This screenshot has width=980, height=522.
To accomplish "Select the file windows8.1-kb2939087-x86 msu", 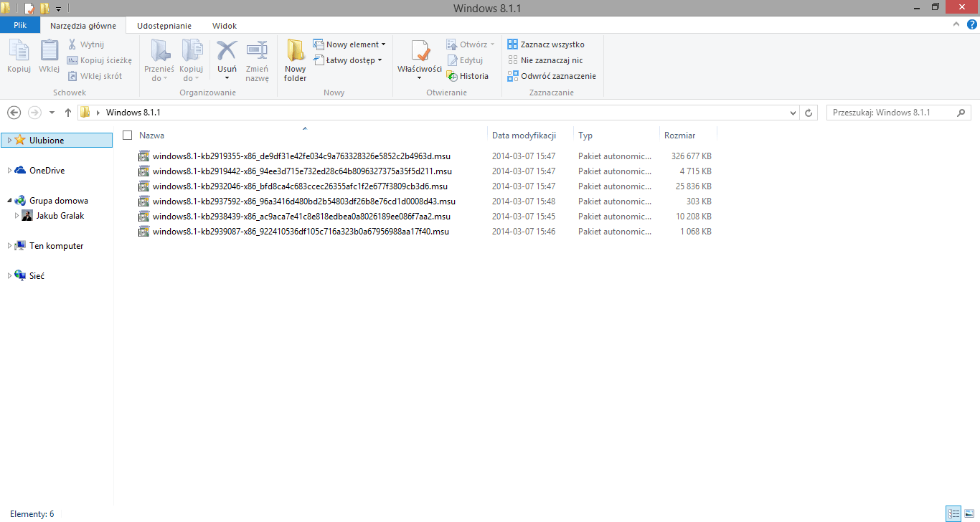I will 301,231.
